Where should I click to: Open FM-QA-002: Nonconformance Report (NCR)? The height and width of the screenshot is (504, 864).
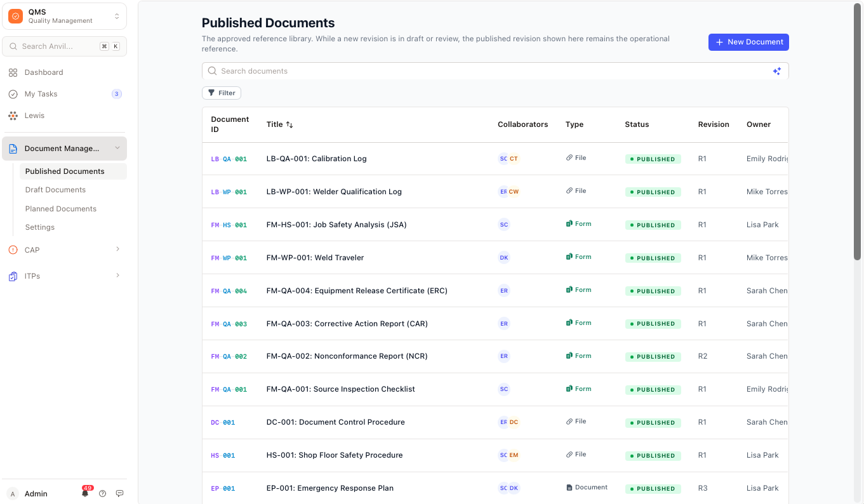click(x=347, y=356)
